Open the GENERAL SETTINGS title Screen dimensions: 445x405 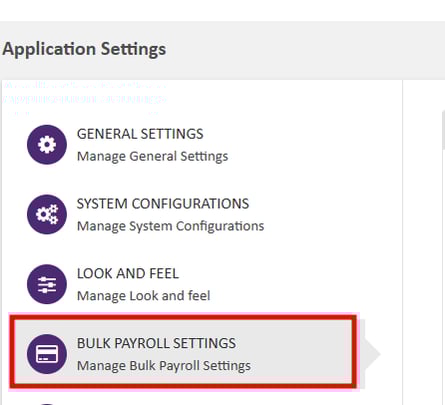(x=140, y=134)
